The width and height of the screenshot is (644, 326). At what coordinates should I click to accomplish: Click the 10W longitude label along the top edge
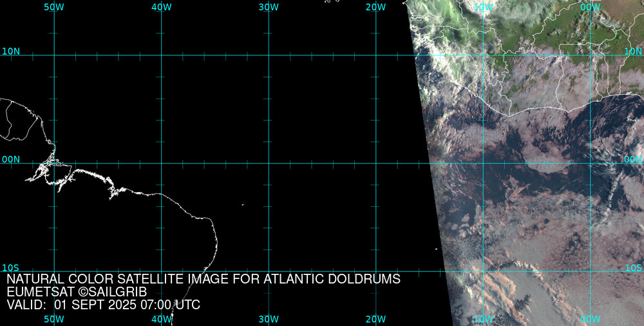tap(483, 7)
